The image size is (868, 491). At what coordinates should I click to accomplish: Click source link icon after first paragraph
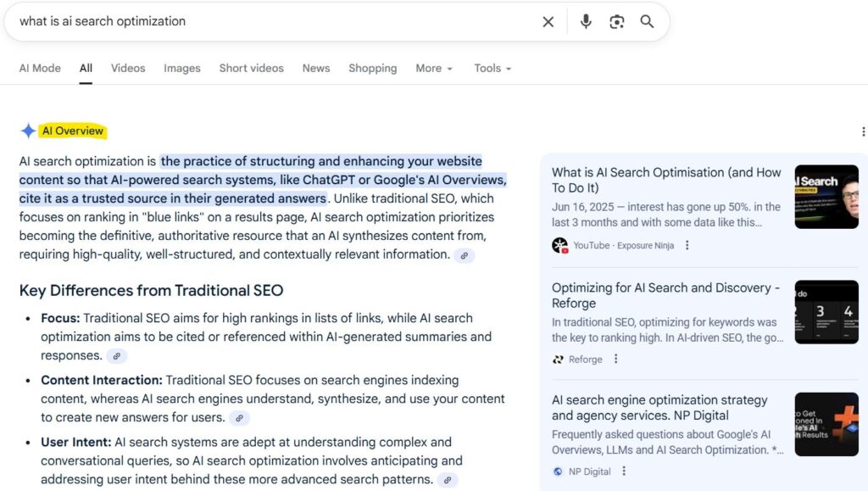(464, 255)
